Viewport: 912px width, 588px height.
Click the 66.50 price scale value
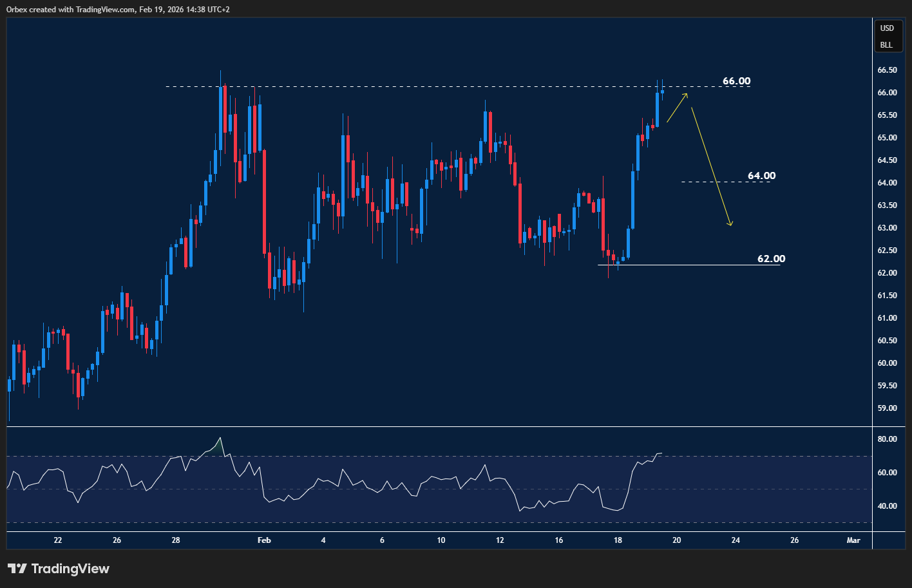pyautogui.click(x=887, y=70)
